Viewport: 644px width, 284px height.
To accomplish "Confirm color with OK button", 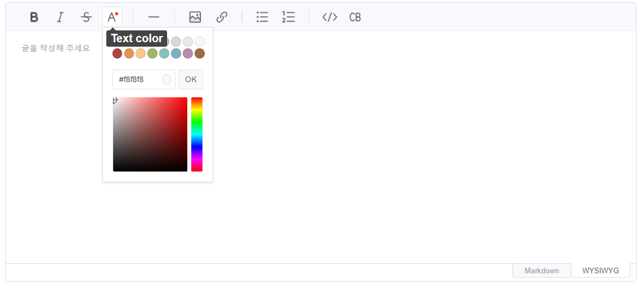I will 191,79.
